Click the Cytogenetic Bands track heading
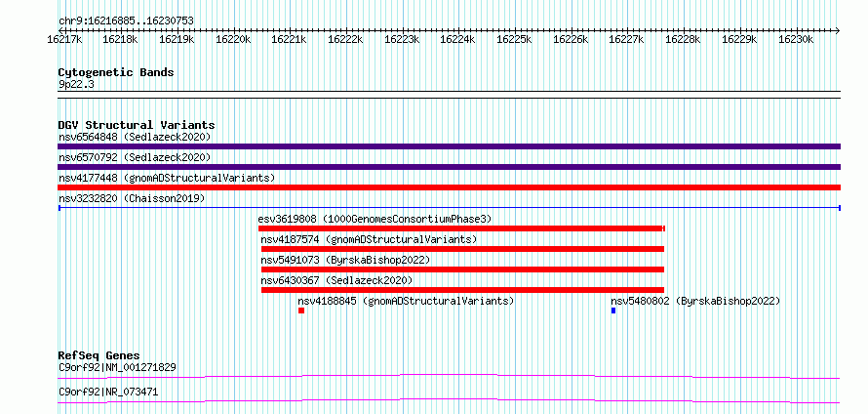 point(116,72)
